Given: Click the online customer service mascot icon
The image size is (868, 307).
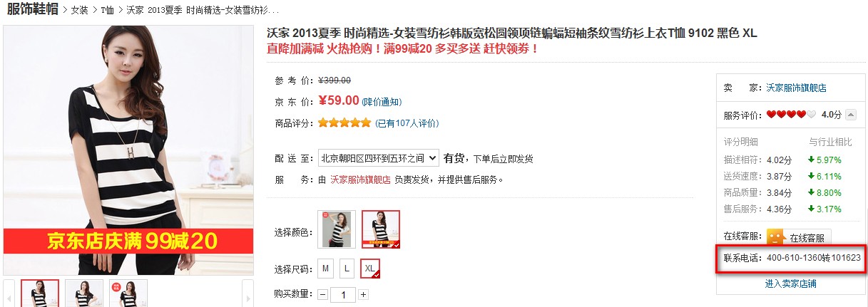Looking at the screenshot, I should 776,237.
